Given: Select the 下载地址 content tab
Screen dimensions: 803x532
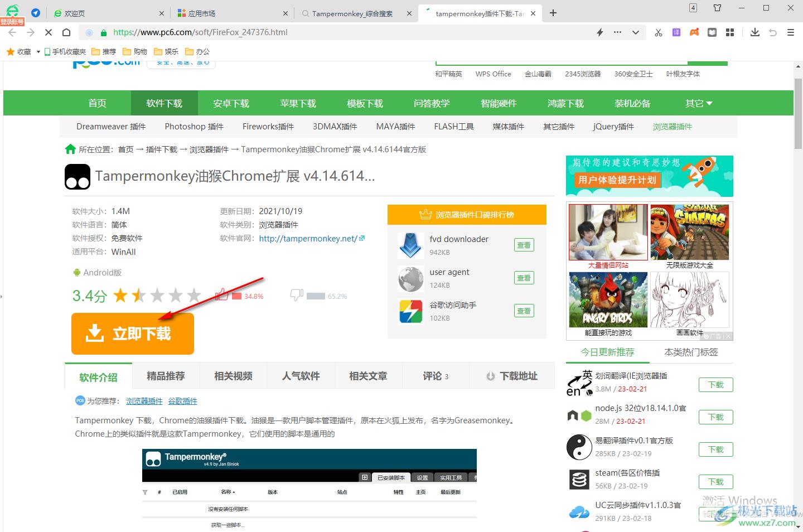Looking at the screenshot, I should pos(512,376).
